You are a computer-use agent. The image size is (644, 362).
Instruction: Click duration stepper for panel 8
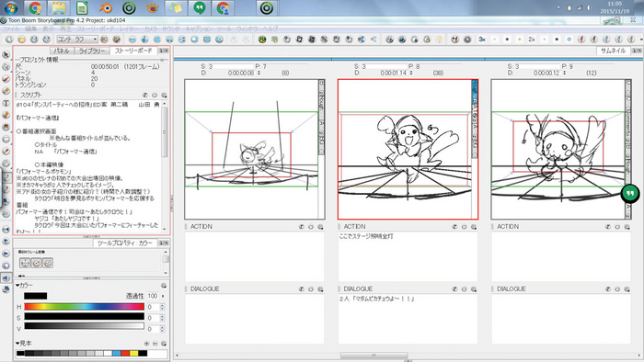(411, 73)
